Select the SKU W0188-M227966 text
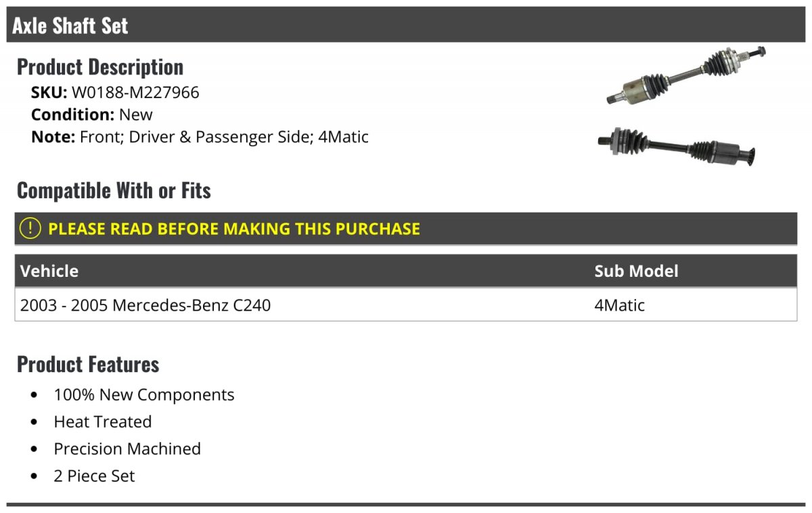Image resolution: width=812 pixels, height=513 pixels. 115,92
